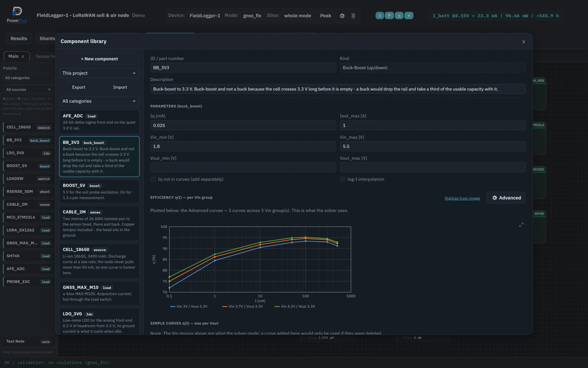Toggle the P overlay pill

(x=389, y=15)
